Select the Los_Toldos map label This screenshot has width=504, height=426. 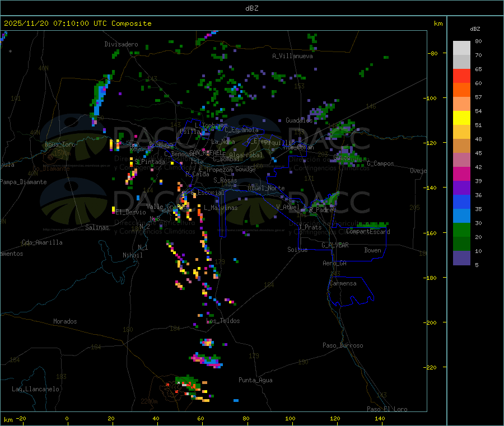[223, 321]
